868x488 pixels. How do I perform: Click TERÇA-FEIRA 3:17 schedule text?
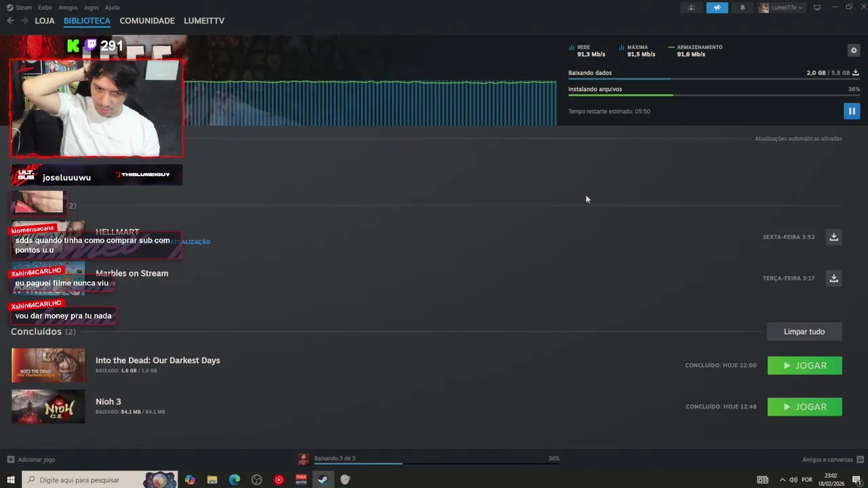[x=789, y=278]
